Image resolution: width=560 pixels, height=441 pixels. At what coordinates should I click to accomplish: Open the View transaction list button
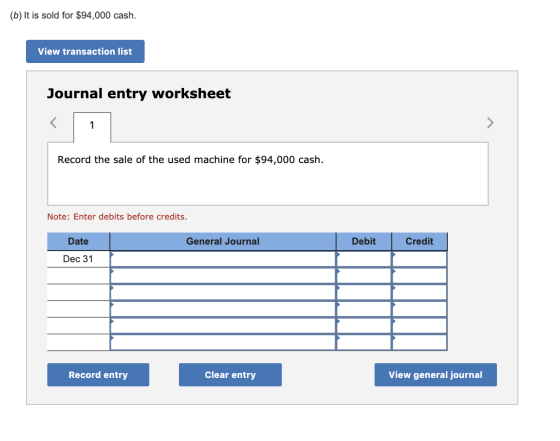click(85, 51)
